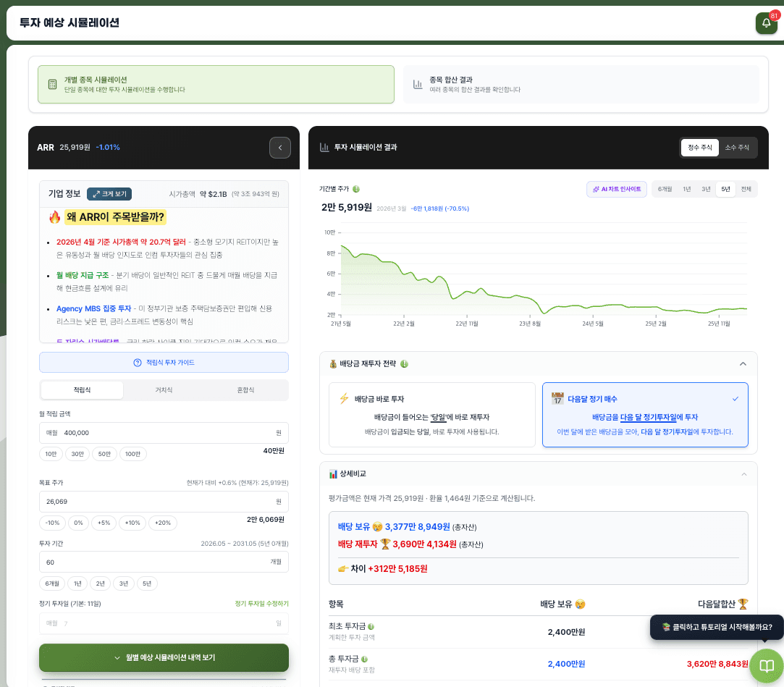Screen dimensions: 784x687
Task: Set chart period to 3년
Action: coord(706,189)
